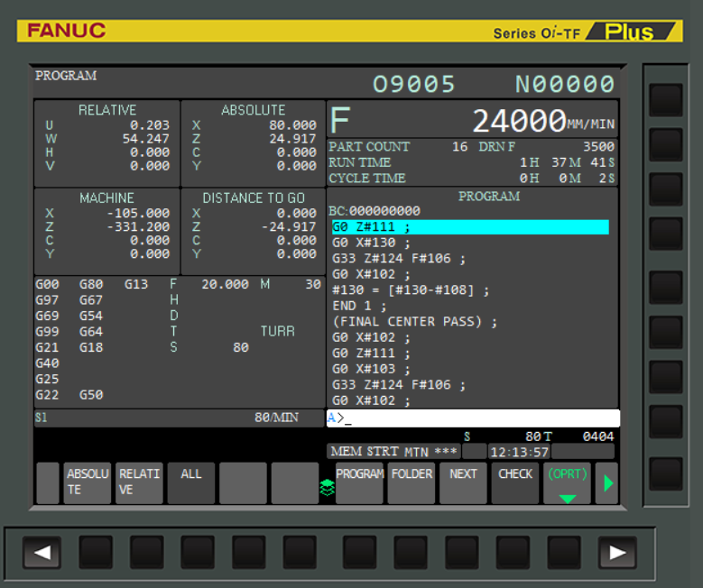Select the 'END 1 ;' program line
The width and height of the screenshot is (703, 588).
coord(359,306)
